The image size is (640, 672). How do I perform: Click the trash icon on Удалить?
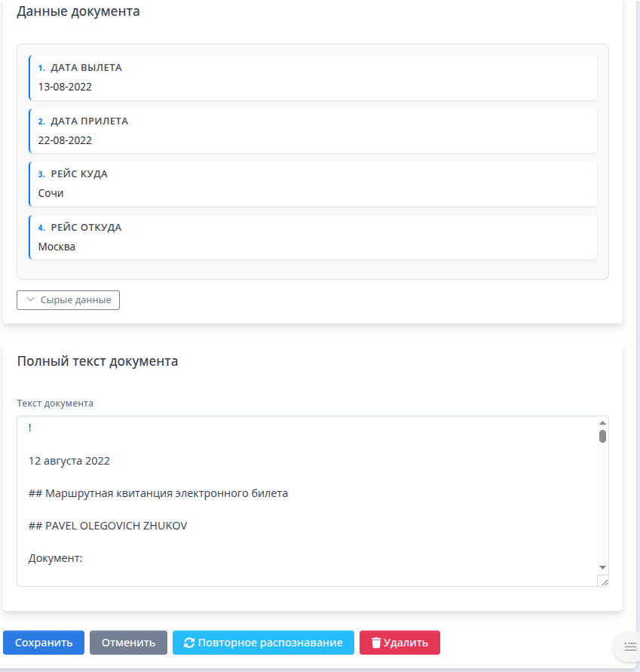point(376,643)
